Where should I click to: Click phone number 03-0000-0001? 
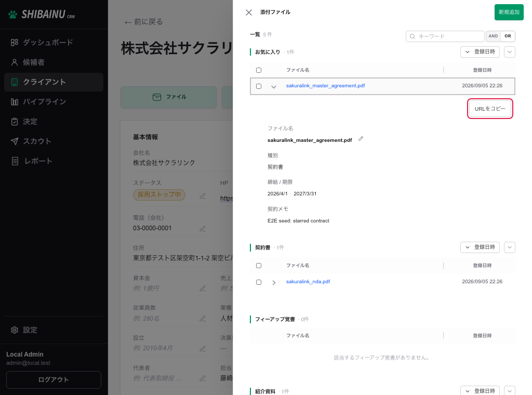pos(152,228)
